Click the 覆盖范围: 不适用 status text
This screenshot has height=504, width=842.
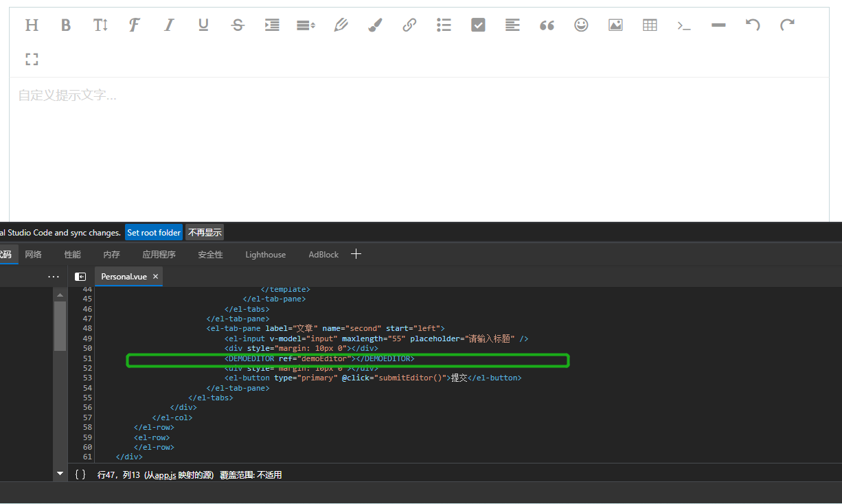click(x=251, y=474)
